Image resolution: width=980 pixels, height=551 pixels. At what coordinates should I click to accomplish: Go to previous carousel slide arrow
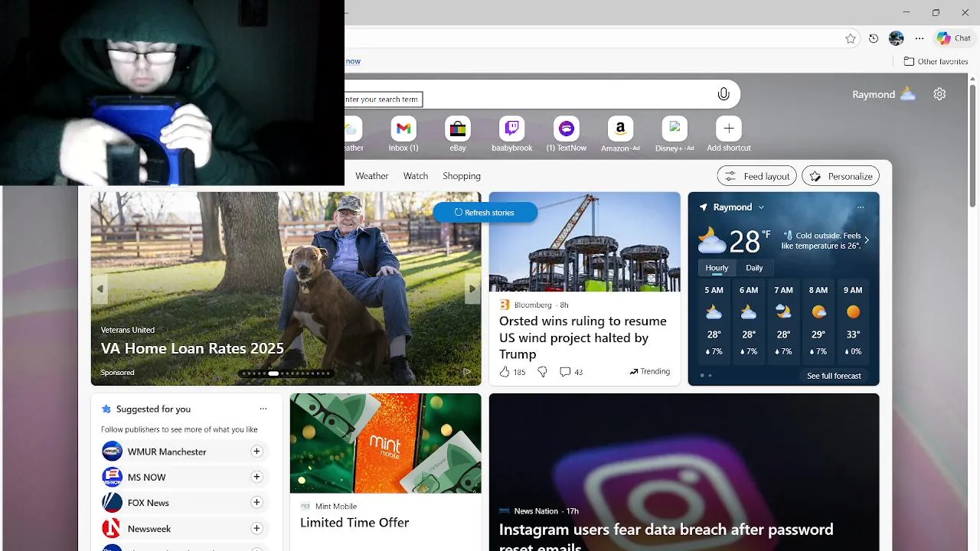100,289
